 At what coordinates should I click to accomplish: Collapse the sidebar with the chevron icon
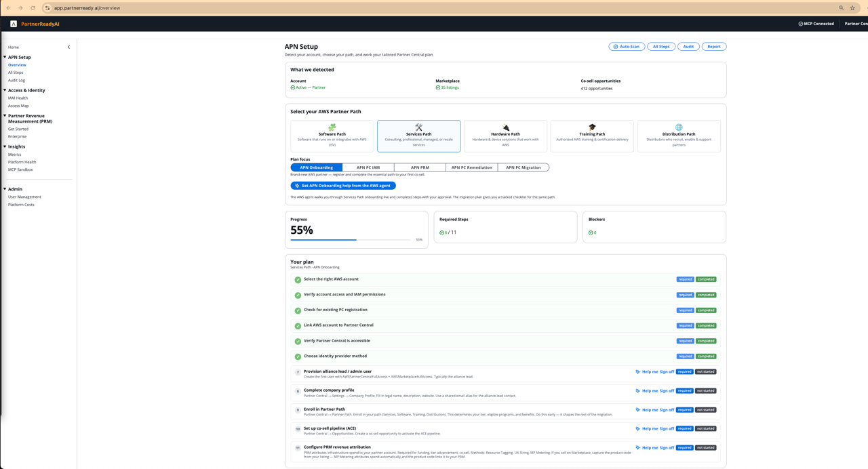[68, 47]
